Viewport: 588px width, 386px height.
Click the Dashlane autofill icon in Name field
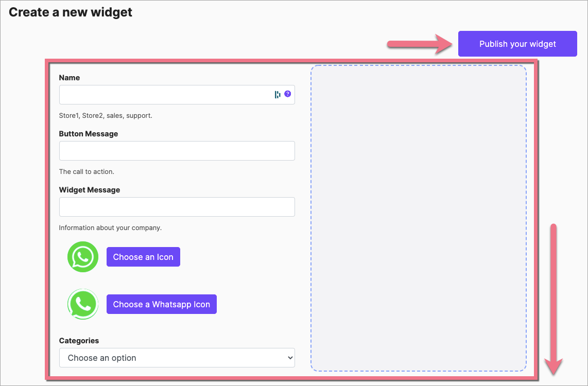[278, 94]
